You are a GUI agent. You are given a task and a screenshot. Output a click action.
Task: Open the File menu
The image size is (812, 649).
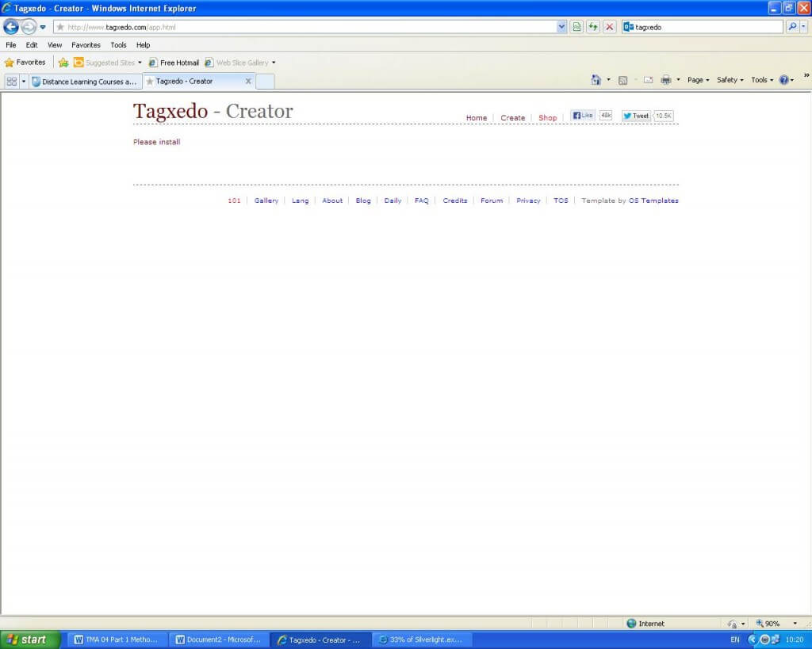point(11,45)
